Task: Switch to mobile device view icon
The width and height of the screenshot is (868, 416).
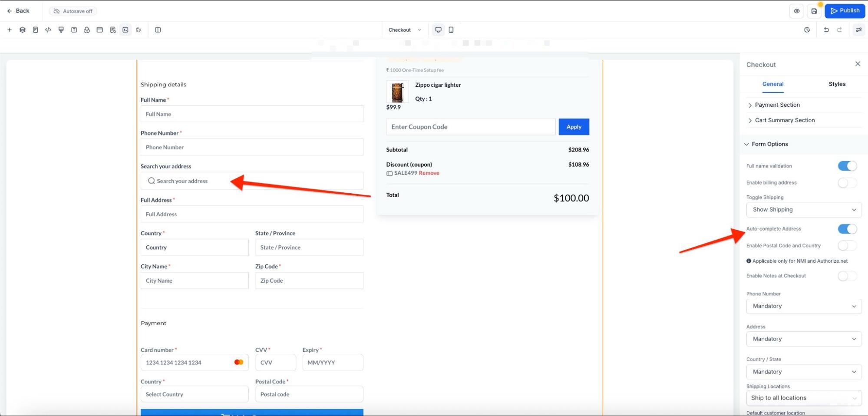Action: (x=451, y=30)
